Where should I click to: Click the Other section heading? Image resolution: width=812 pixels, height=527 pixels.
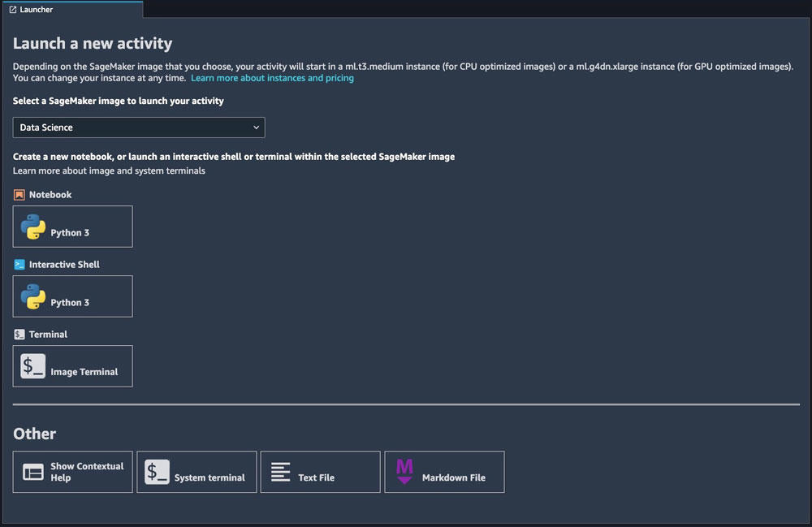(x=35, y=434)
